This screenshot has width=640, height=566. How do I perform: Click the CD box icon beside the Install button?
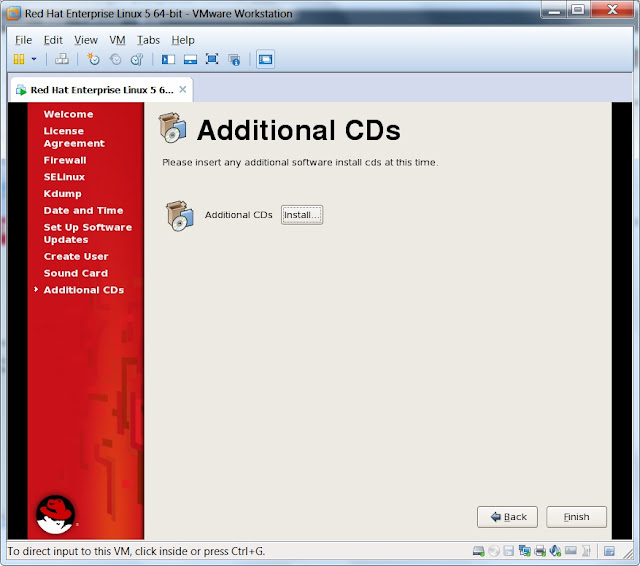pos(180,216)
